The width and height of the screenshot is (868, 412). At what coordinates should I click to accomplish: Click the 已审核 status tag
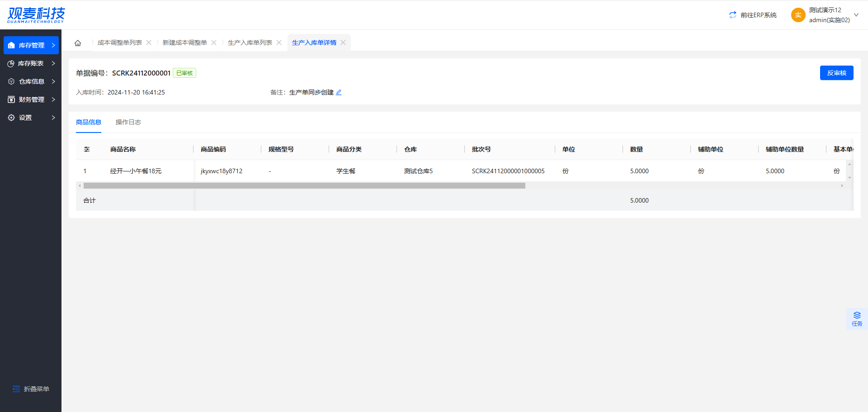pyautogui.click(x=184, y=73)
